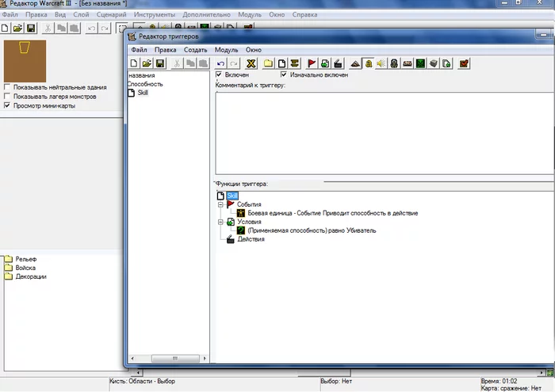Screen dimensions: 555x392
Task: Select highlighted 'Skill' root in trigger functions
Action: tap(232, 196)
